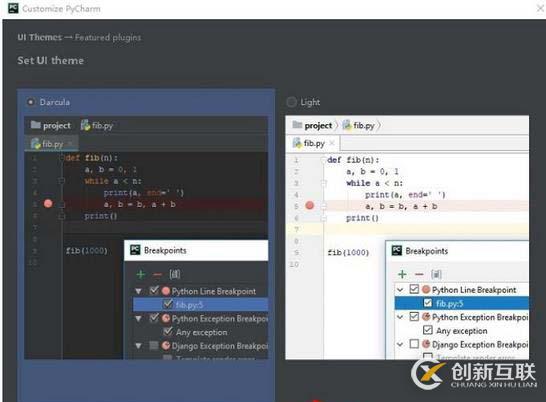Click green plus icon in dark Breakpoints panel

[x=141, y=275]
